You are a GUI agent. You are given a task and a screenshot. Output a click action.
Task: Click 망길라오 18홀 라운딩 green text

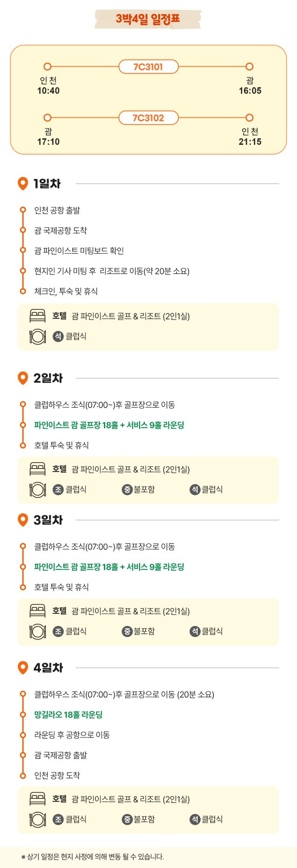[x=68, y=715]
